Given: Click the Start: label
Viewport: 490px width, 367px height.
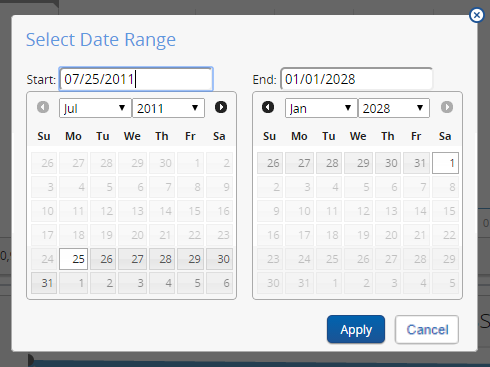Looking at the screenshot, I should (x=41, y=80).
